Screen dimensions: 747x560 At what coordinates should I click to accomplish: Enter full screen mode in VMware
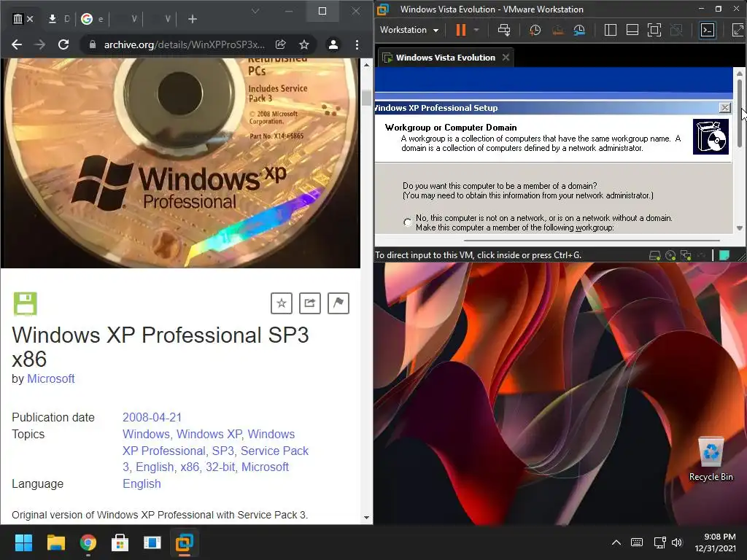[x=654, y=30]
